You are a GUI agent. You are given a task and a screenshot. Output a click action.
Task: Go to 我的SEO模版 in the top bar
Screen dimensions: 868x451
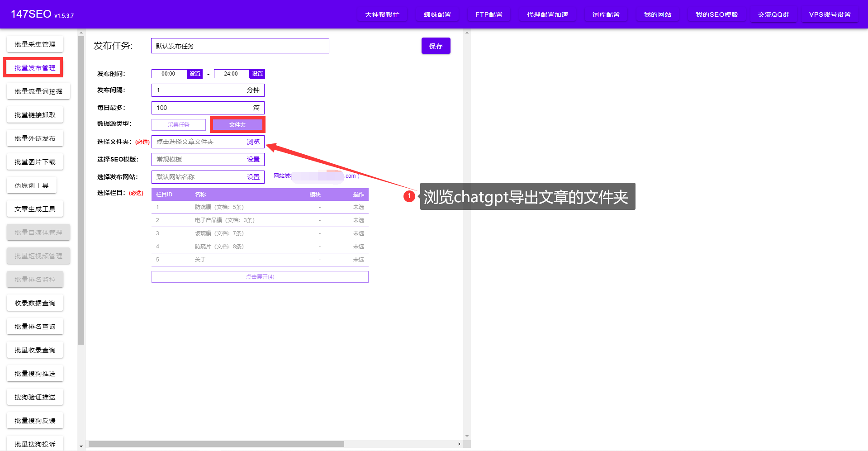point(716,14)
